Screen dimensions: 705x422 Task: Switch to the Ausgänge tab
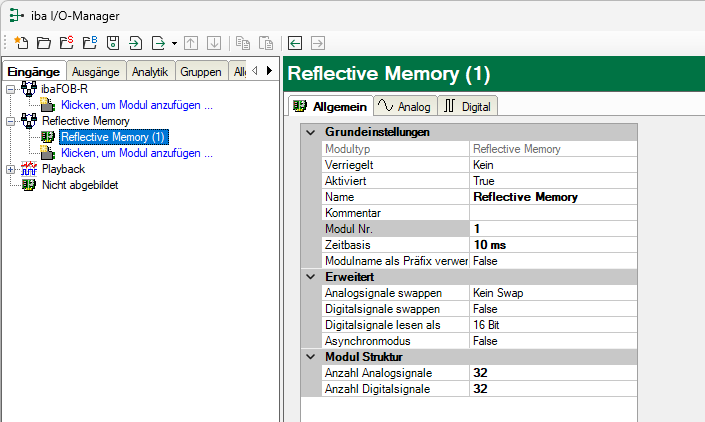[x=97, y=71]
